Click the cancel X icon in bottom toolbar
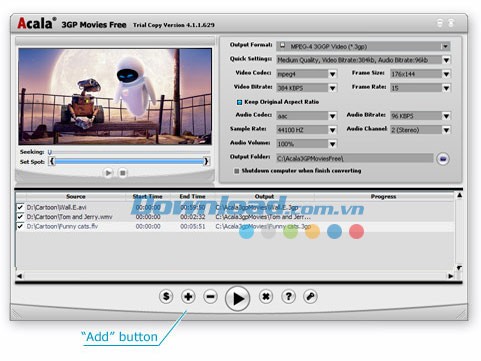The image size is (481, 361). tap(266, 296)
